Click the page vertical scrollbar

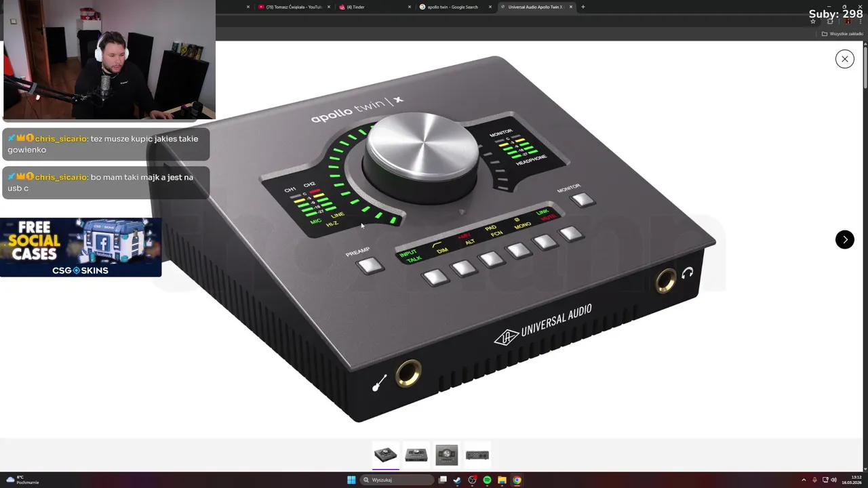click(x=865, y=66)
